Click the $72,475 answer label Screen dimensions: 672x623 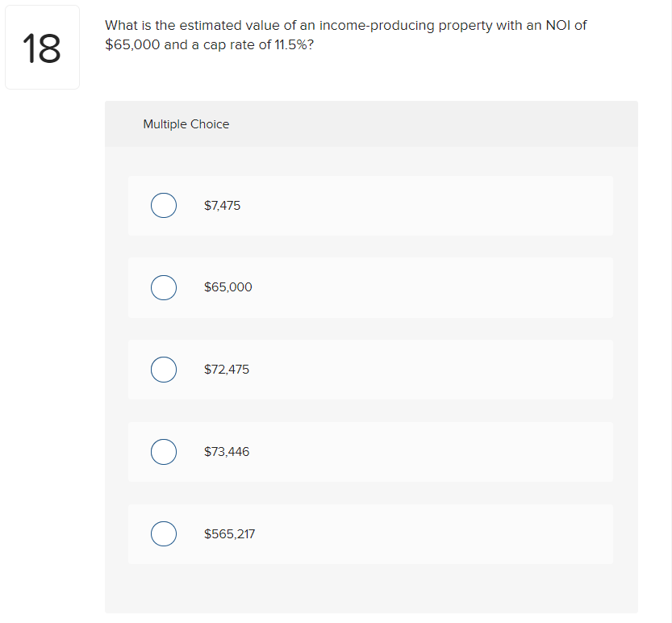227,370
